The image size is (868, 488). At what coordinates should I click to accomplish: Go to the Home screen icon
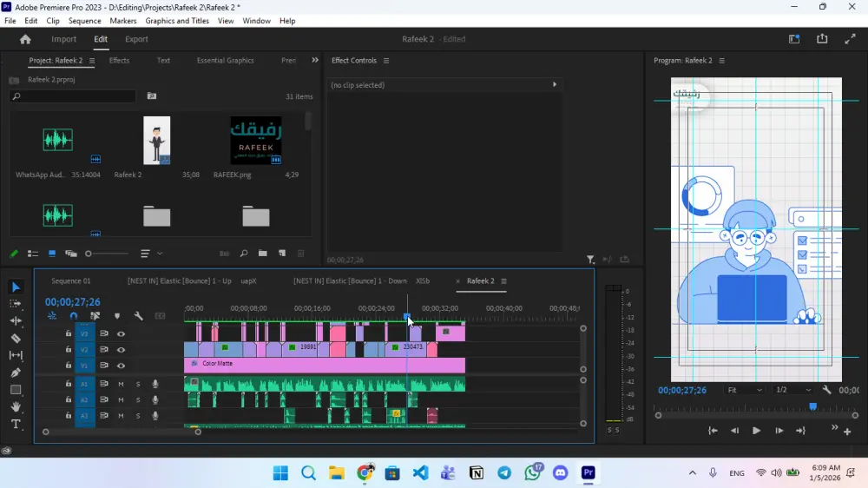click(25, 39)
